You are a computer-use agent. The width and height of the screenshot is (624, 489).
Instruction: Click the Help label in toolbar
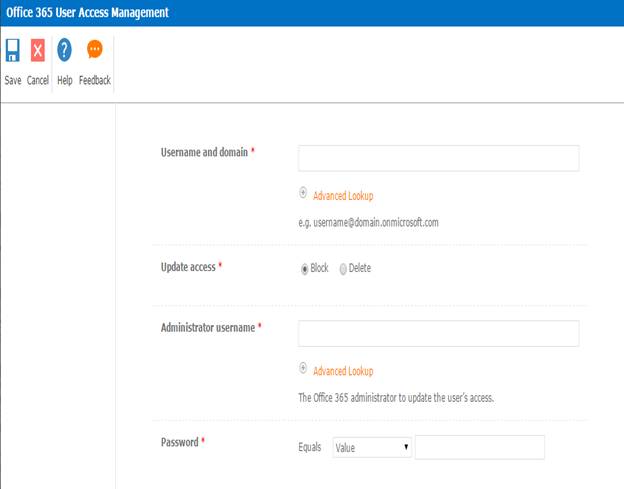click(64, 80)
